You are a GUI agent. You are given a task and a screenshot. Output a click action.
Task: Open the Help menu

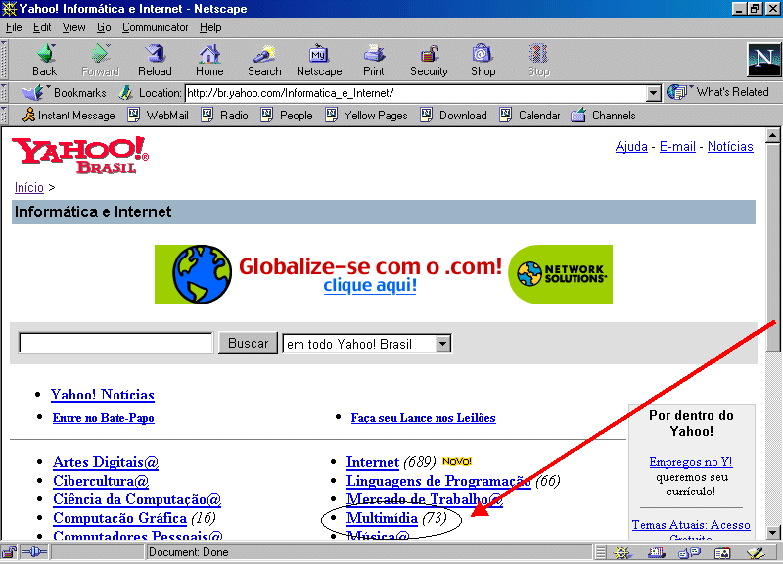point(211,27)
